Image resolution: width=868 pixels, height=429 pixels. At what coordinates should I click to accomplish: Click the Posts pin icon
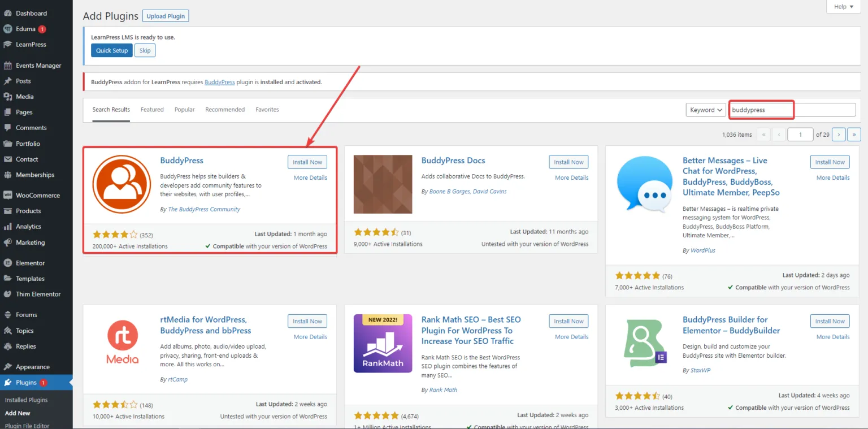pyautogui.click(x=8, y=81)
